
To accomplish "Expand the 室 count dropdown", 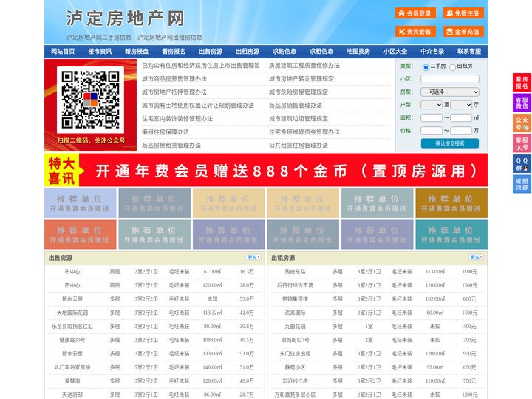I will click(432, 105).
